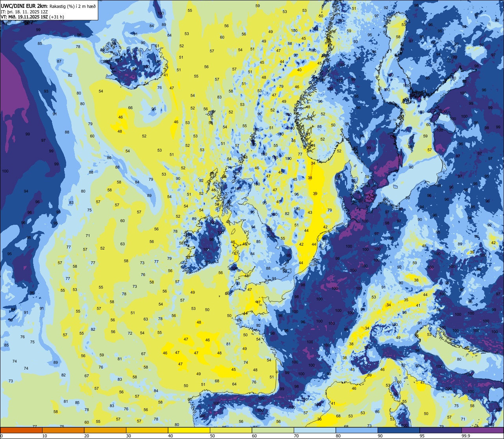
Task: Click the humidity value 66 on map
Action: (x=130, y=107)
